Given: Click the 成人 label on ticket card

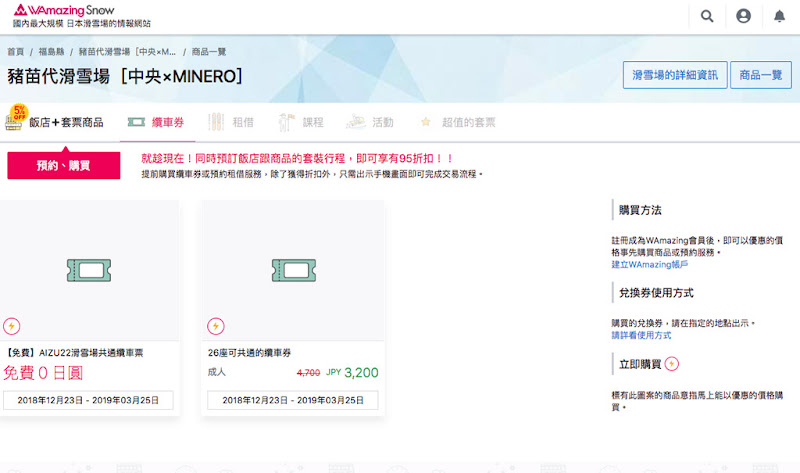Looking at the screenshot, I should point(216,372).
